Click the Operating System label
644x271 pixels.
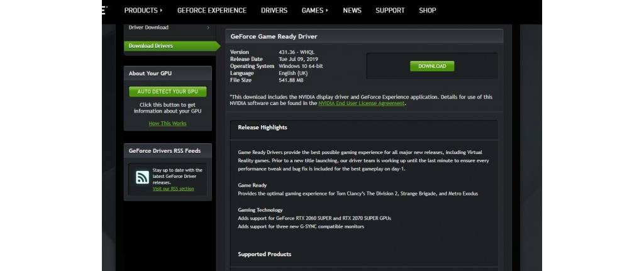(252, 66)
